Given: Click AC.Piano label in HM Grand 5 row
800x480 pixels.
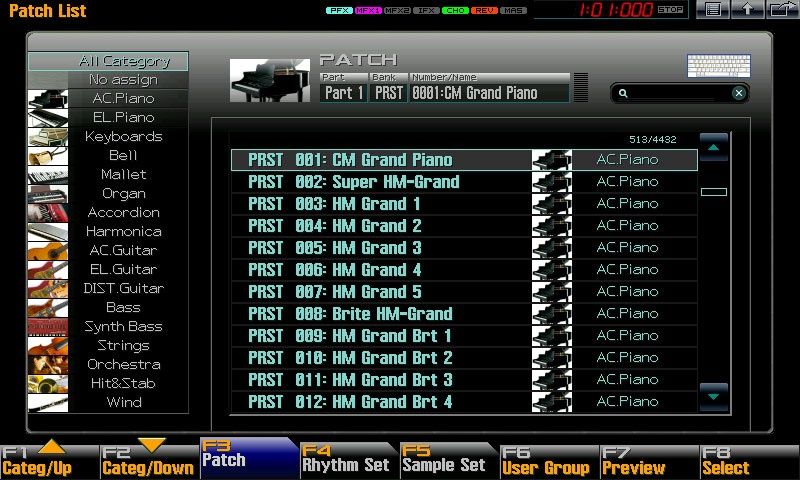Looking at the screenshot, I should click(x=628, y=291).
